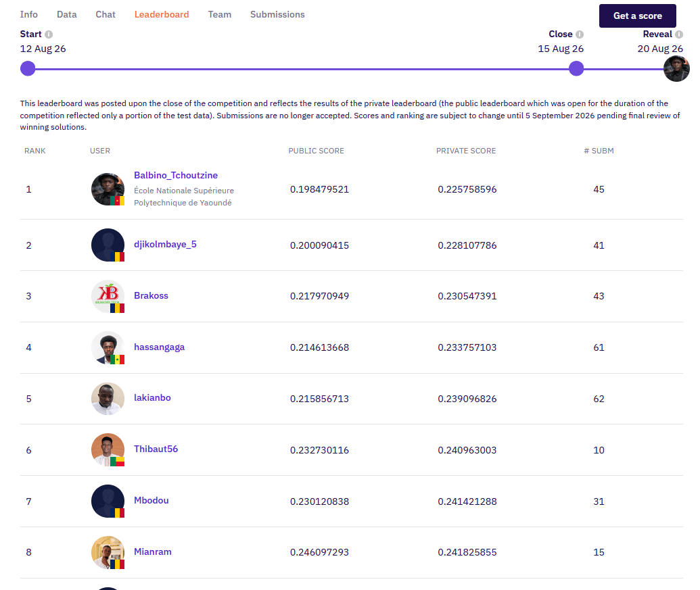The height and width of the screenshot is (590, 700).
Task: Open hassangaga's profile link
Action: [160, 347]
